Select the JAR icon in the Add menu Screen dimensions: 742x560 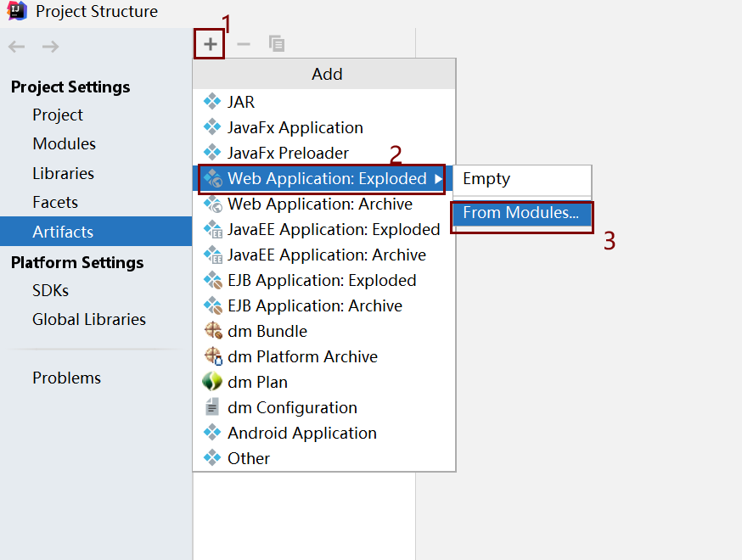pyautogui.click(x=212, y=102)
